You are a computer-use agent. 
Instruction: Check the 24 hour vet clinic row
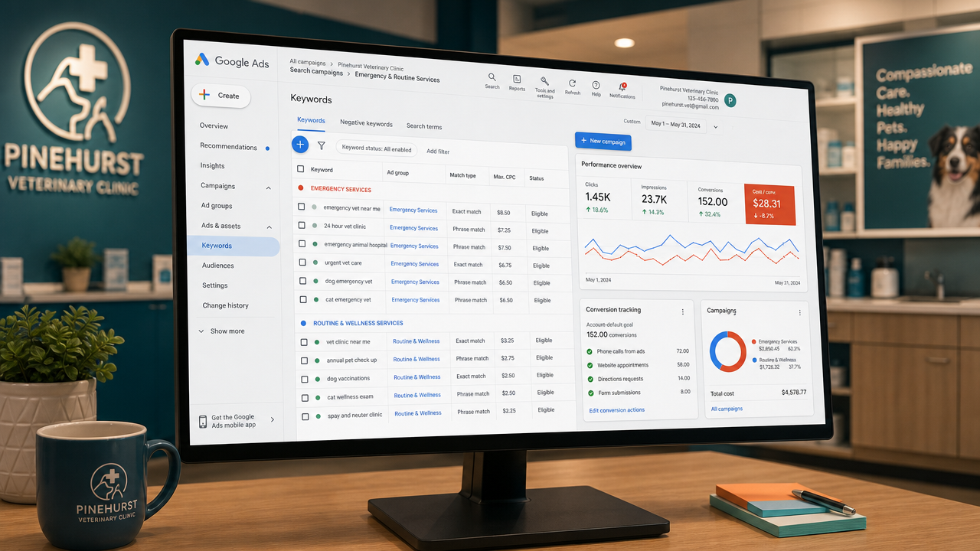(302, 226)
